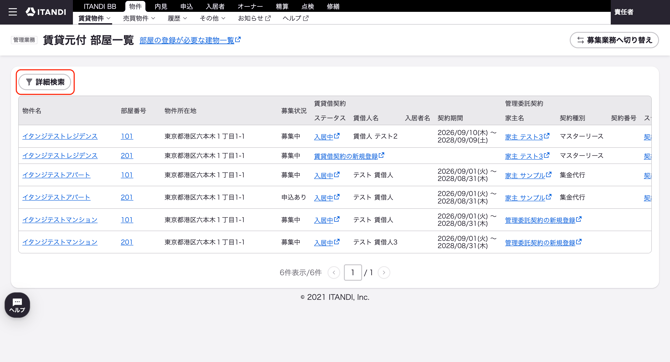Image resolution: width=670 pixels, height=362 pixels.
Task: Open イタンジテストアパート link in room 101 row
Action: pos(56,175)
